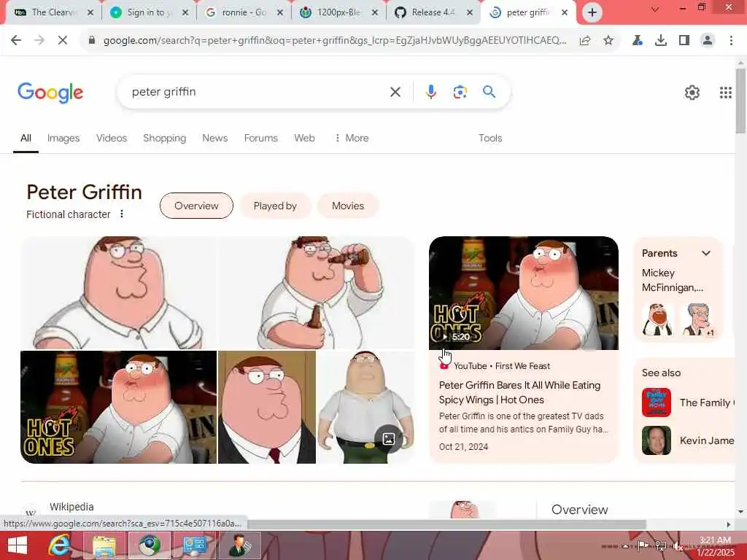
Task: Open the Peter drinking beer image
Action: [317, 293]
